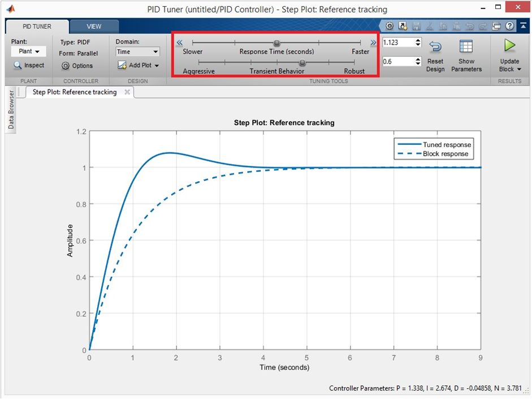Click Reset Design arrow icon
This screenshot has height=399, width=532.
tap(435, 46)
